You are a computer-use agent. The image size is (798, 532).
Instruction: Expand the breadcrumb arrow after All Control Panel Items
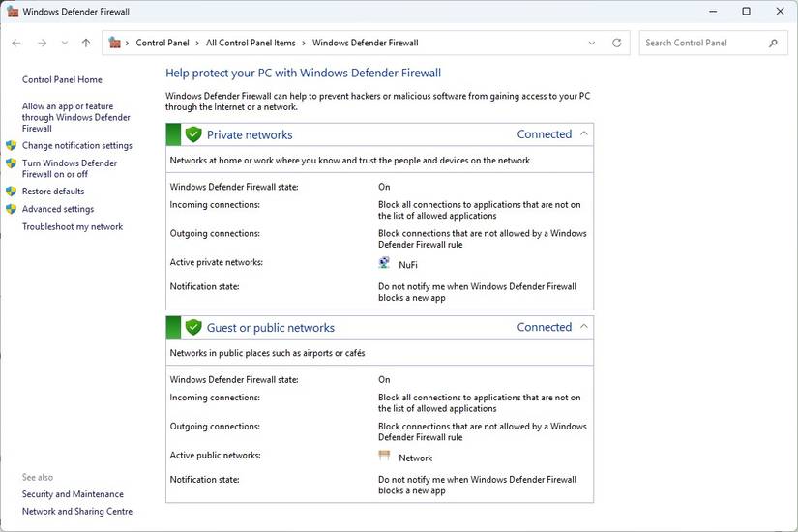click(304, 44)
